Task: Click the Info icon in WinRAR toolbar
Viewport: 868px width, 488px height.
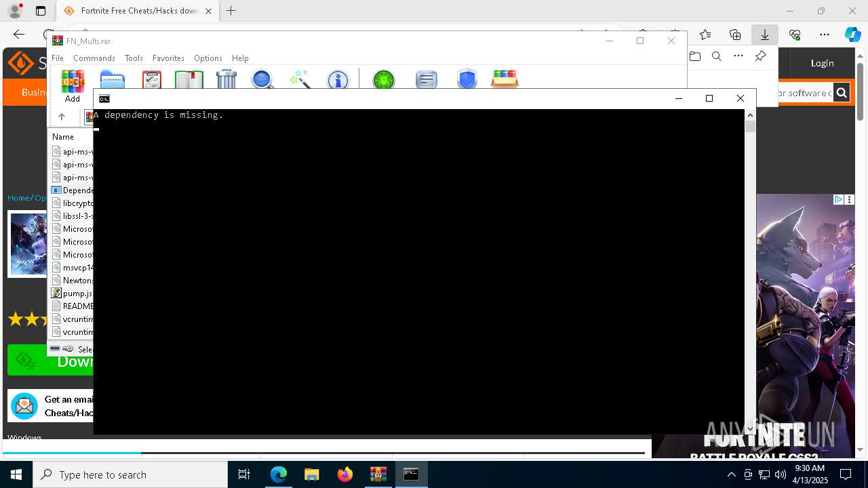Action: pos(338,80)
